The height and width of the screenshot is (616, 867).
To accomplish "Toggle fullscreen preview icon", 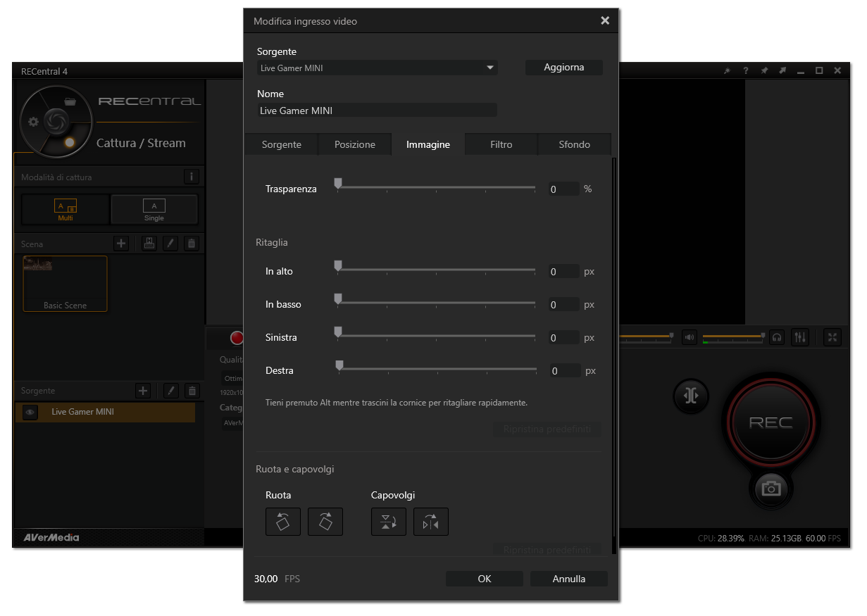I will 832,337.
